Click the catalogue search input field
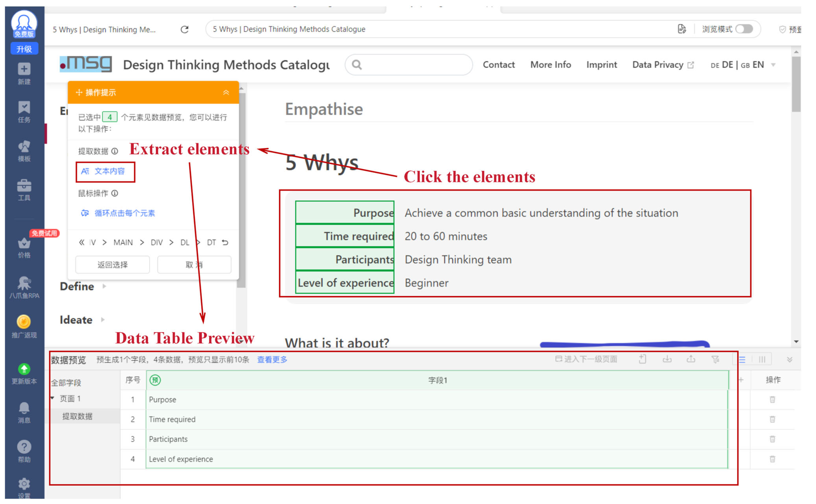Screen dimensions: 816x504 tap(414, 65)
